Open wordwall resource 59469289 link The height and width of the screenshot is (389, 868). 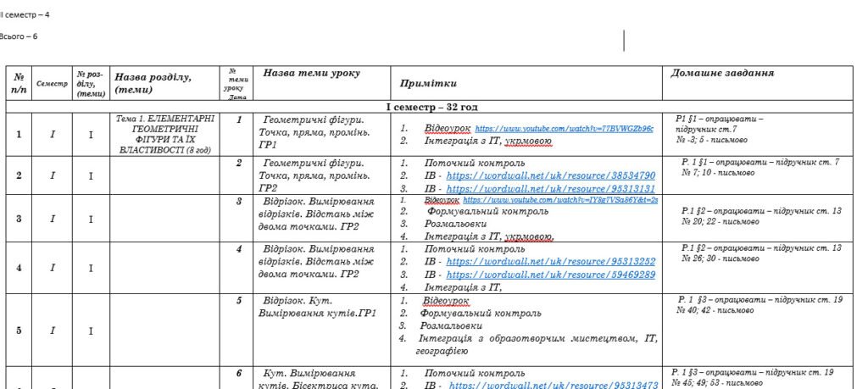click(550, 275)
